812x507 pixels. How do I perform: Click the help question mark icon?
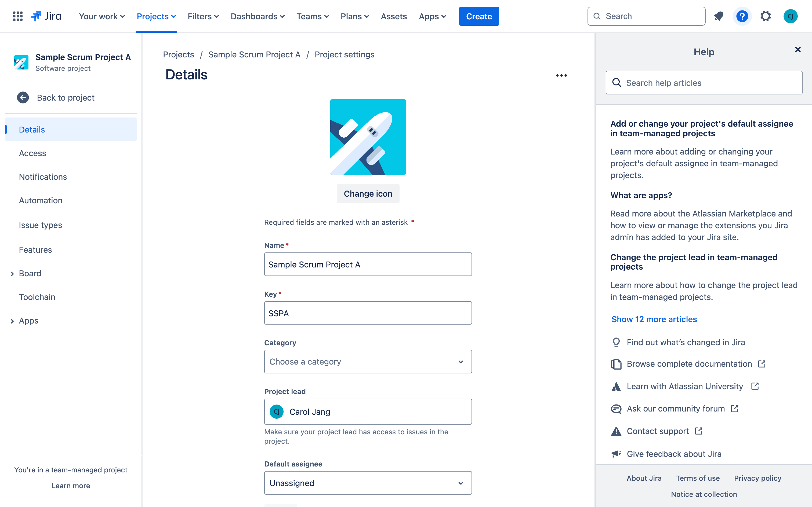[x=742, y=16]
